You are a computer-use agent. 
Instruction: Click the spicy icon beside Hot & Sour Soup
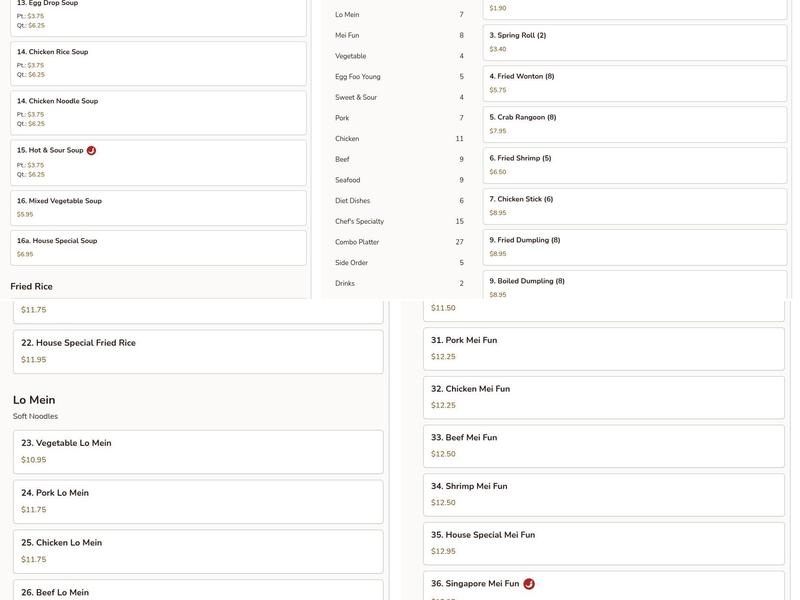click(x=91, y=150)
